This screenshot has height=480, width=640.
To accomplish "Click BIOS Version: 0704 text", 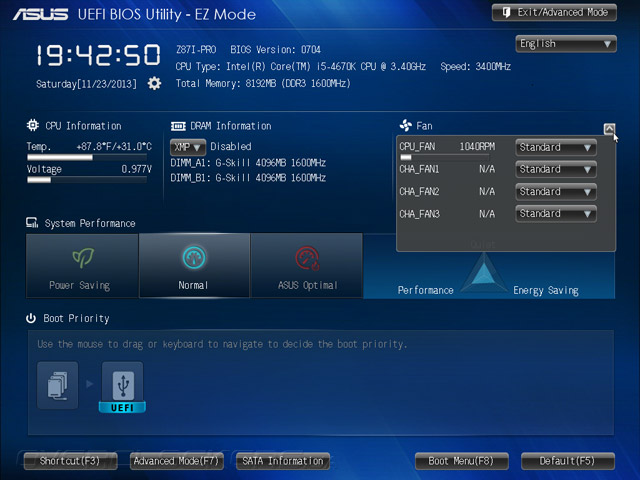I will pyautogui.click(x=276, y=50).
